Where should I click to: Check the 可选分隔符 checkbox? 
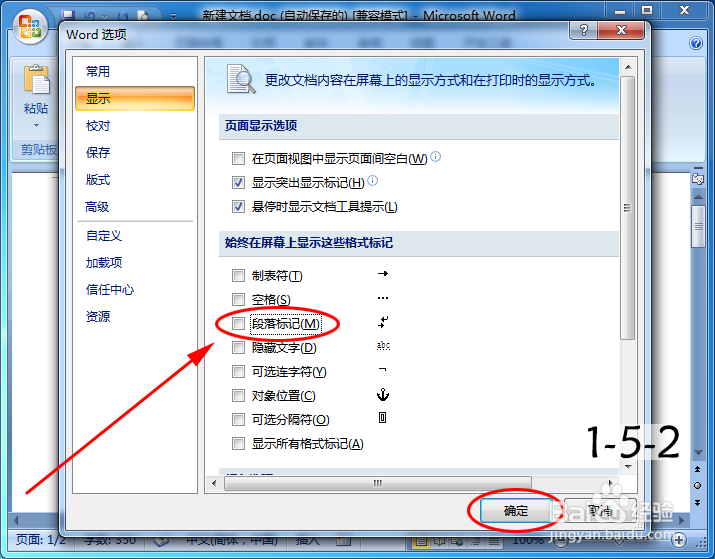click(238, 419)
